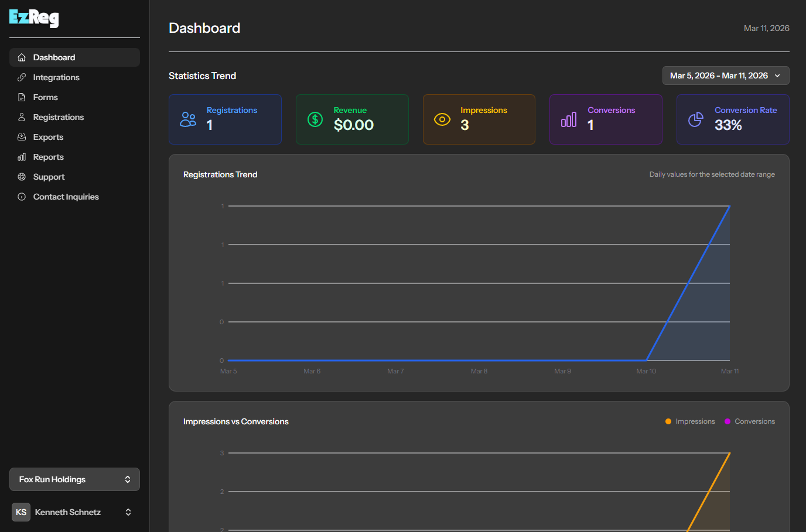
Task: Navigate to the Support page
Action: click(x=49, y=177)
